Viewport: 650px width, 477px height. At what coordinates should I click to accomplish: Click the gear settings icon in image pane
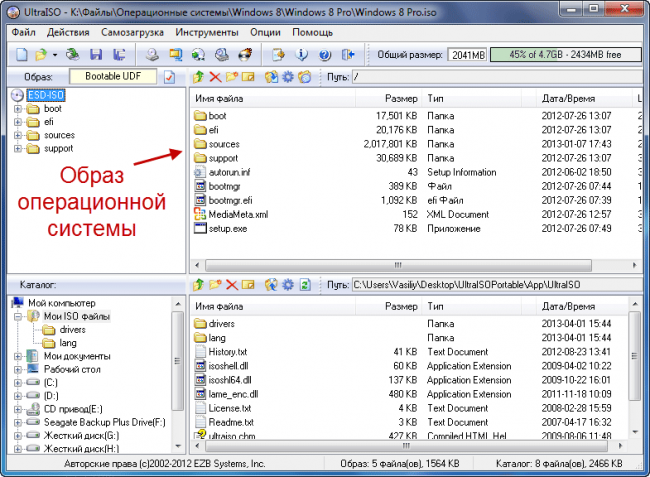(288, 77)
